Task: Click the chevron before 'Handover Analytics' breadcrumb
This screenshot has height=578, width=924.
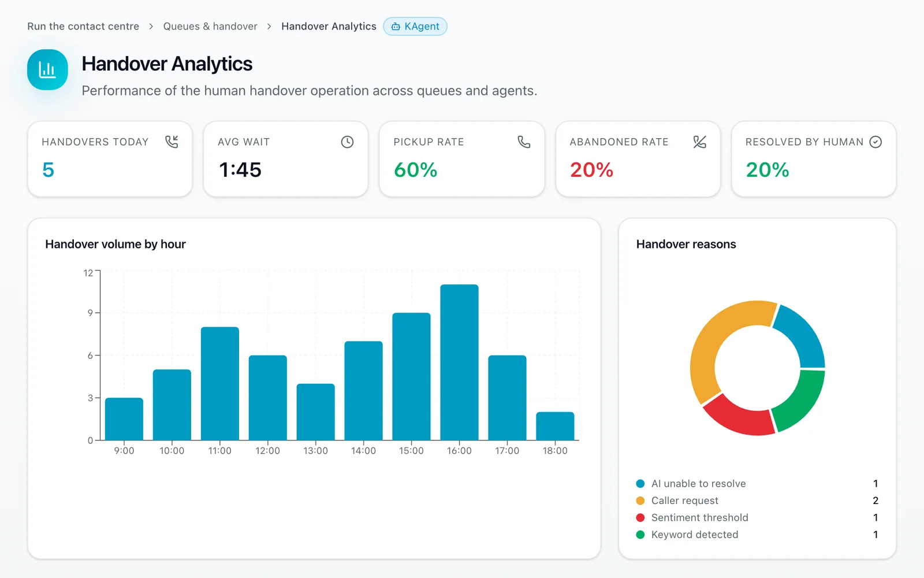Action: [x=269, y=27]
